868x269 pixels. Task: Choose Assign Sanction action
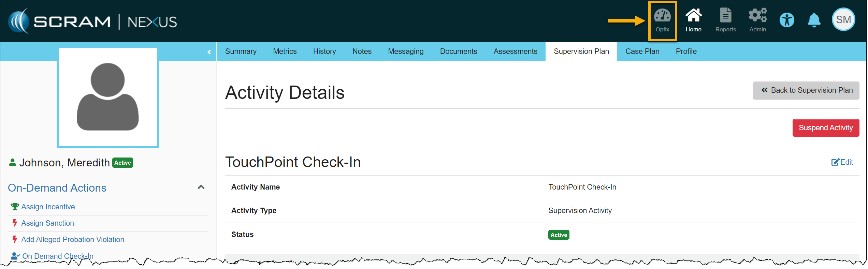(47, 223)
